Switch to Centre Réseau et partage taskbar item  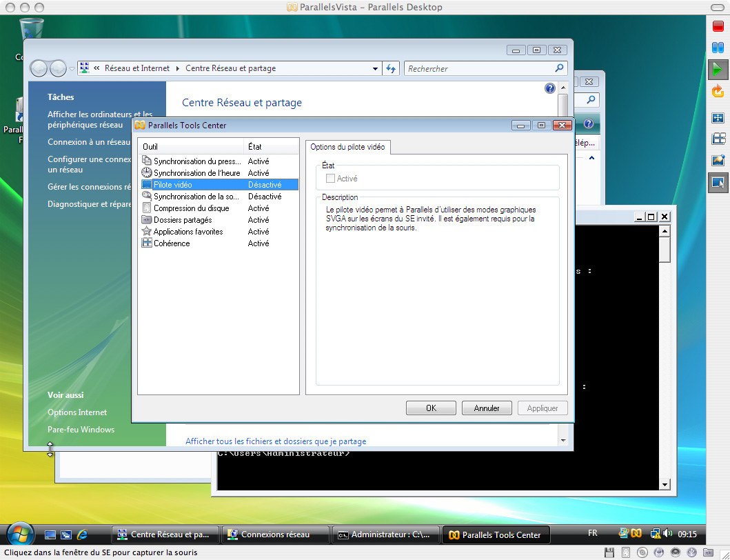[x=165, y=534]
